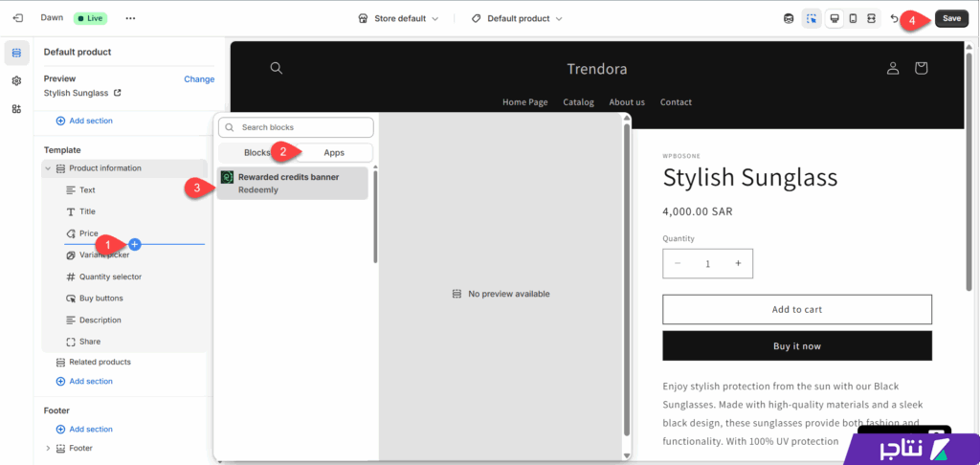Click the exit editor back icon
The image size is (980, 465).
click(x=17, y=18)
